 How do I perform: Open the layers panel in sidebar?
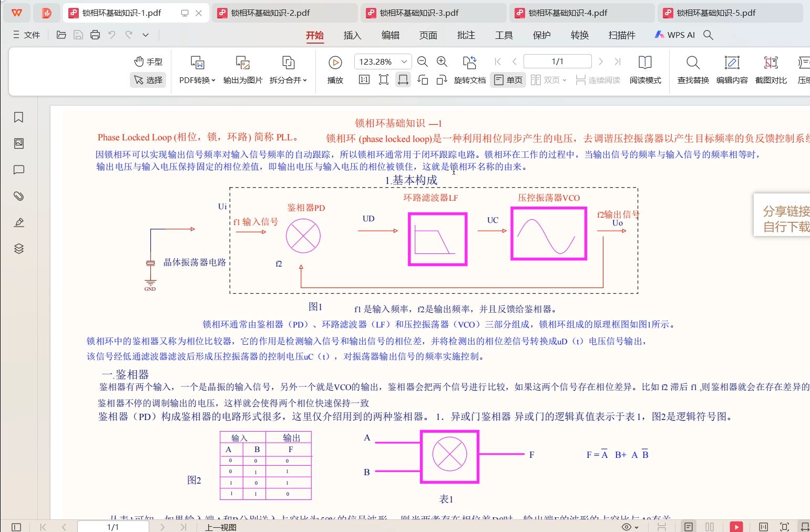tap(19, 249)
